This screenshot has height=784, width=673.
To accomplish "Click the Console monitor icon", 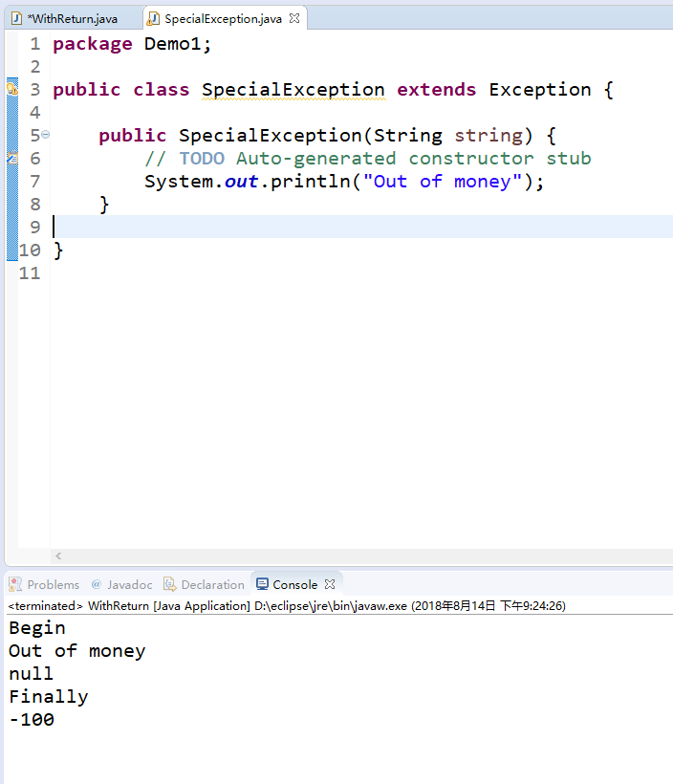I will tap(262, 584).
